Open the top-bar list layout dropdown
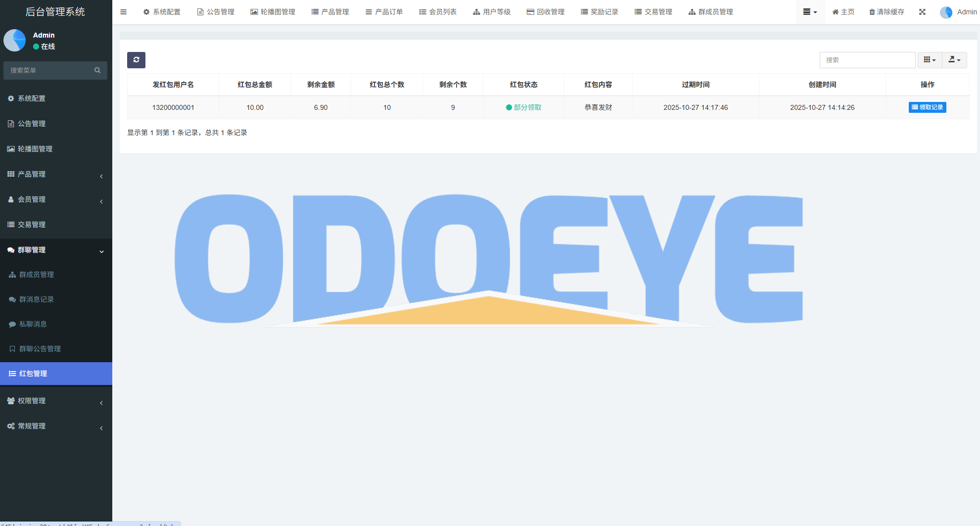The width and height of the screenshot is (980, 526). (x=810, y=12)
